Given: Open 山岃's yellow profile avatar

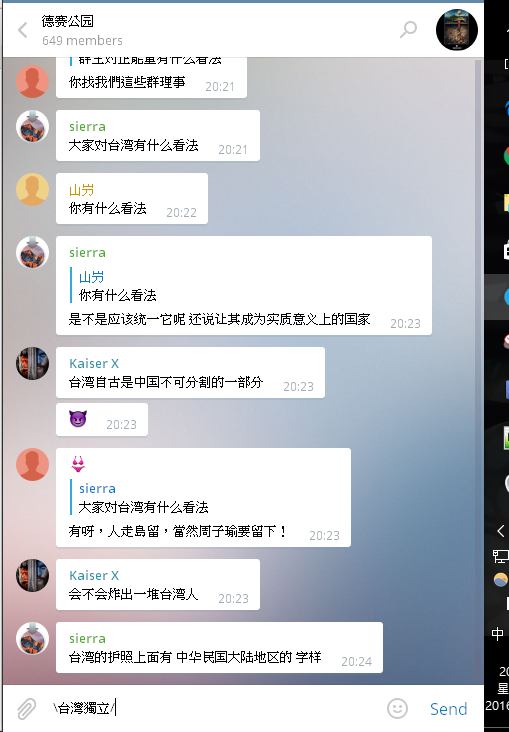Looking at the screenshot, I should coord(33,190).
